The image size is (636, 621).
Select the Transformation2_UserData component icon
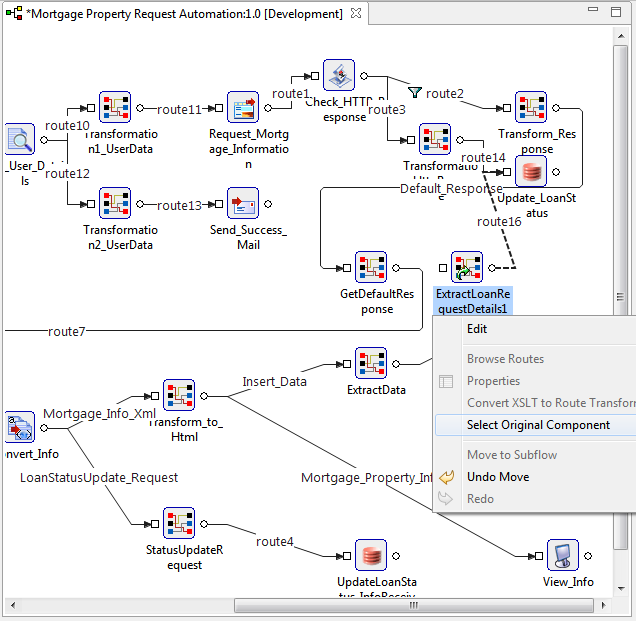(115, 203)
